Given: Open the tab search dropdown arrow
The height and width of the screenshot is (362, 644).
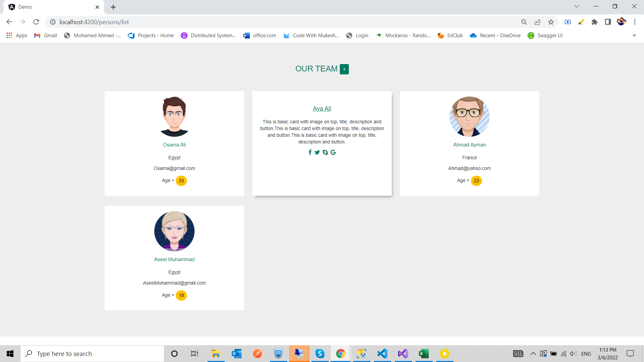Looking at the screenshot, I should tap(577, 6).
